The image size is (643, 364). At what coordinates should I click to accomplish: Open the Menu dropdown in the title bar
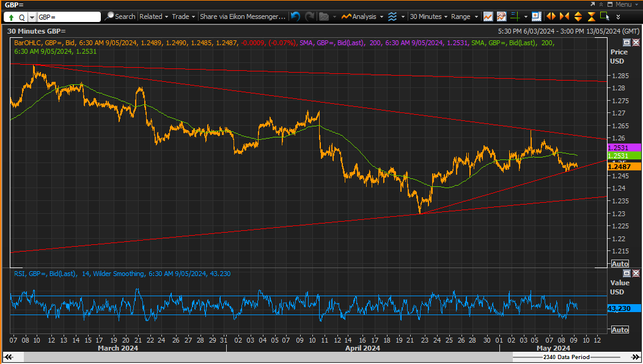(626, 4)
